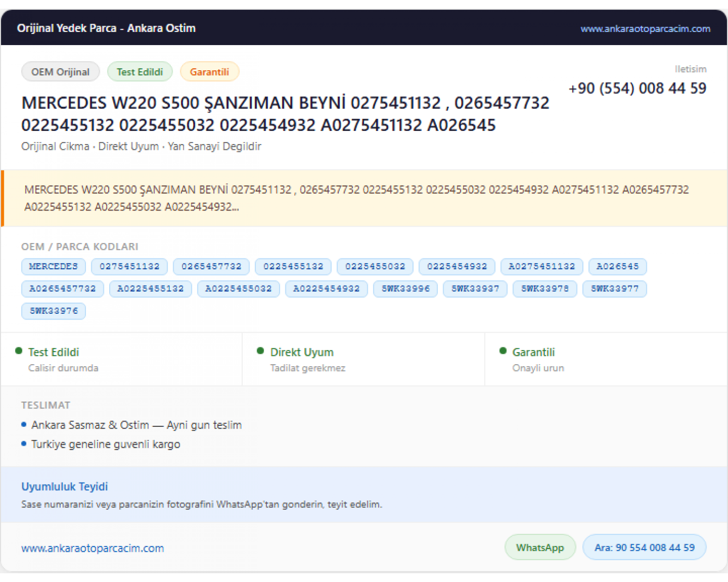Viewport: 728px width, 582px height.
Task: Click the green dot beside Garantili feature
Action: [x=503, y=351]
